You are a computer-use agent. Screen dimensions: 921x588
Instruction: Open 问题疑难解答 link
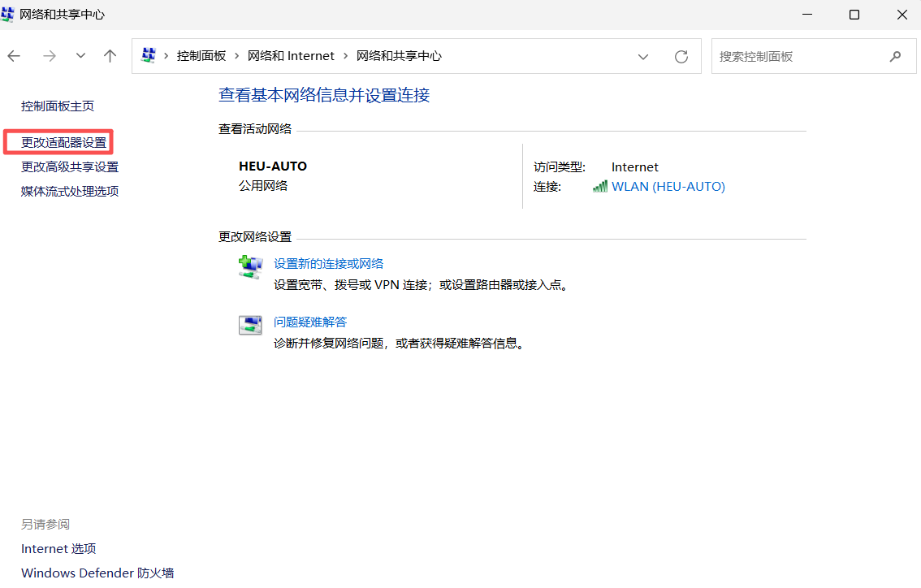pos(310,322)
